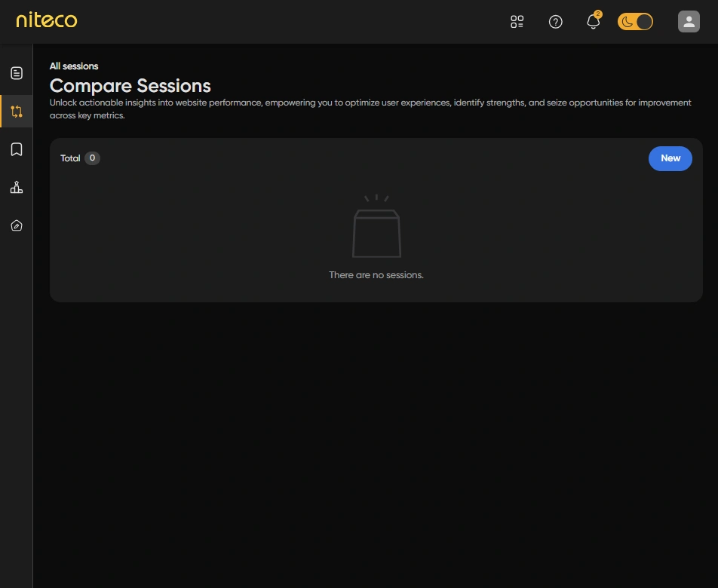The image size is (718, 588).
Task: Open the apps grid menu icon
Action: [517, 22]
